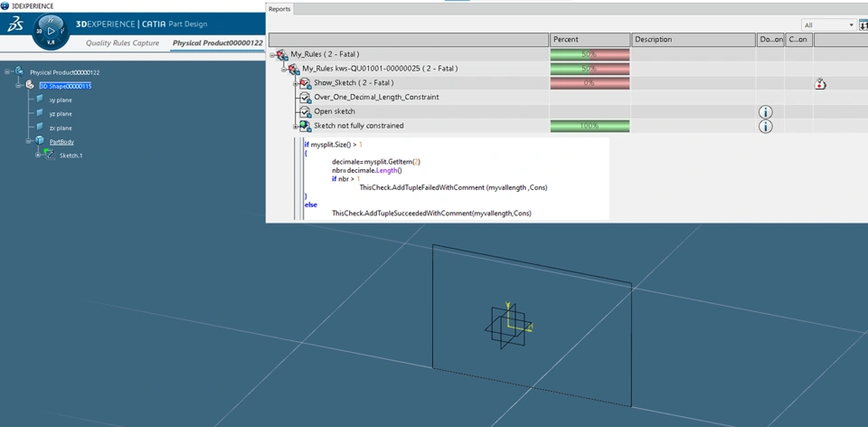Click the Description column header
Image resolution: width=868 pixels, height=427 pixels.
tap(693, 39)
